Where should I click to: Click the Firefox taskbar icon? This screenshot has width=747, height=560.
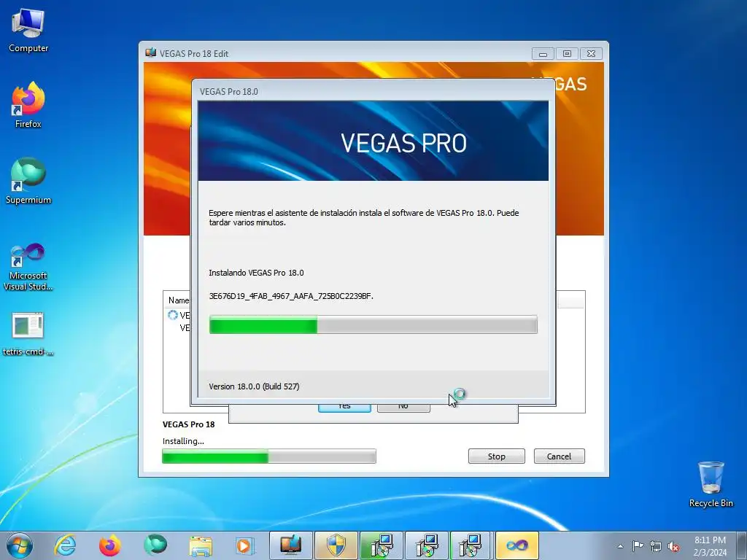[110, 545]
